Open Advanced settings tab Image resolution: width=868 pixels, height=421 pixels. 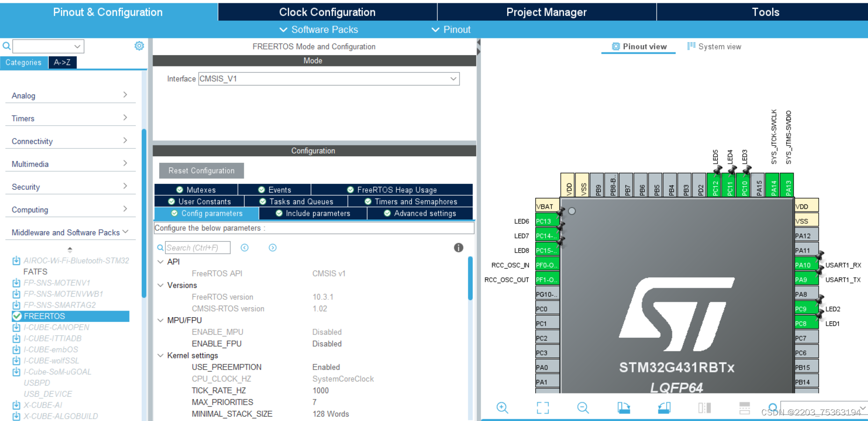(420, 213)
